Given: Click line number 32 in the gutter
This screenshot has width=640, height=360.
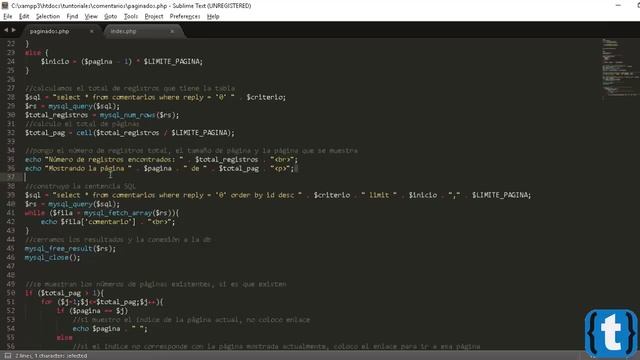Looking at the screenshot, I should 11,133.
